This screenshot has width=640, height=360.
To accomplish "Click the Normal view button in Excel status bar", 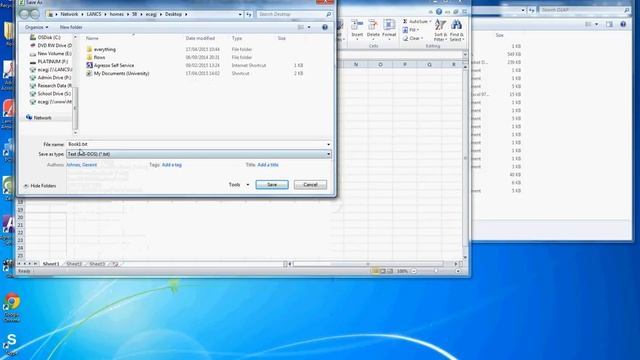I will (375, 271).
